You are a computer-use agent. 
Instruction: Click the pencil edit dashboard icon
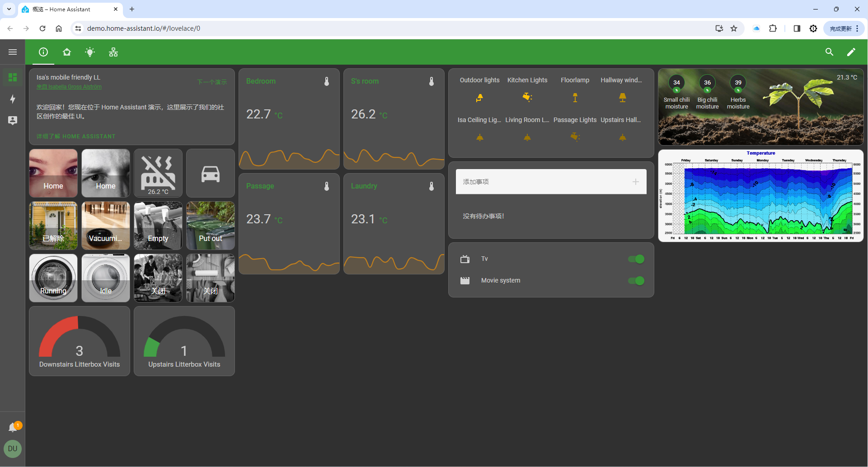(x=851, y=52)
